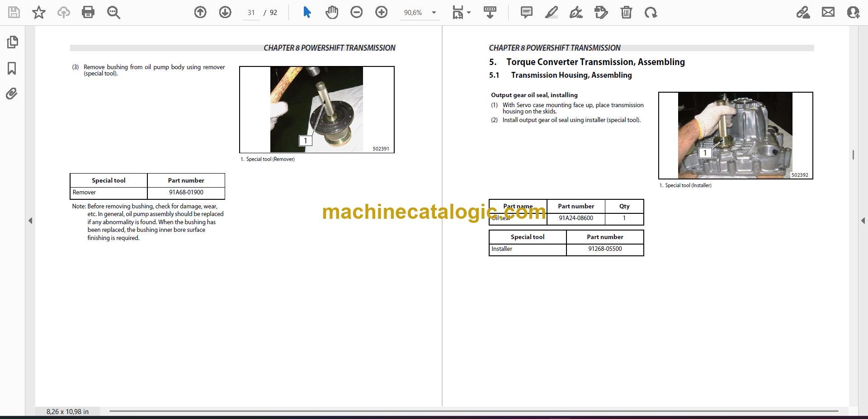Send the file by email envelope
The height and width of the screenshot is (419, 868).
[828, 12]
